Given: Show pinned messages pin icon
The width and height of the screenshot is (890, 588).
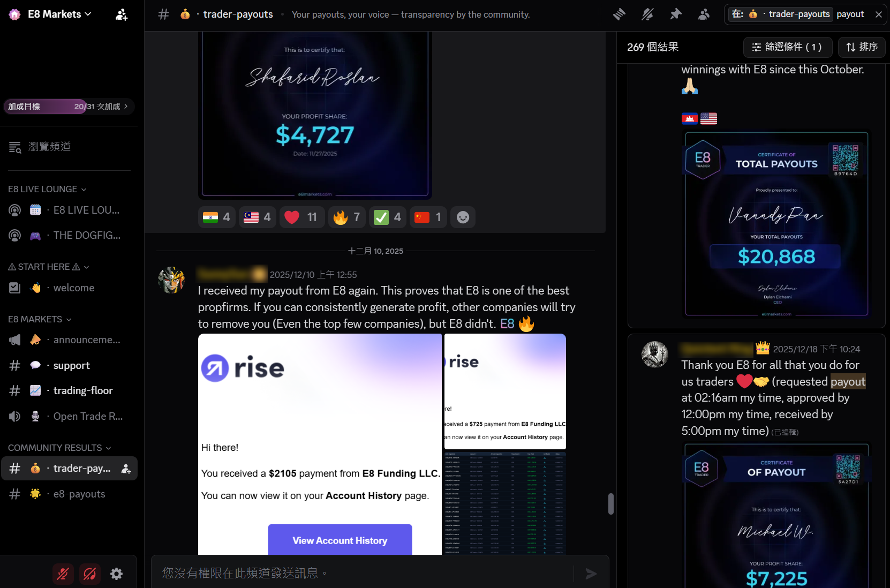Looking at the screenshot, I should pos(676,14).
